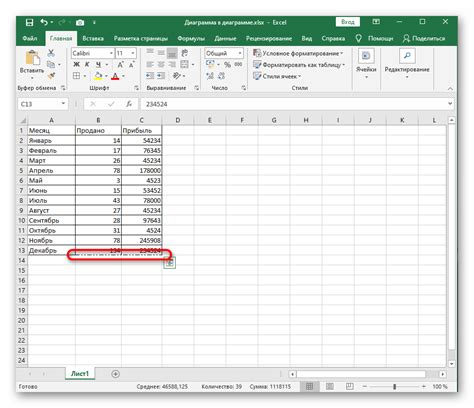The width and height of the screenshot is (474, 408).
Task: Open the Условное форматирование dropdown
Action: click(298, 53)
